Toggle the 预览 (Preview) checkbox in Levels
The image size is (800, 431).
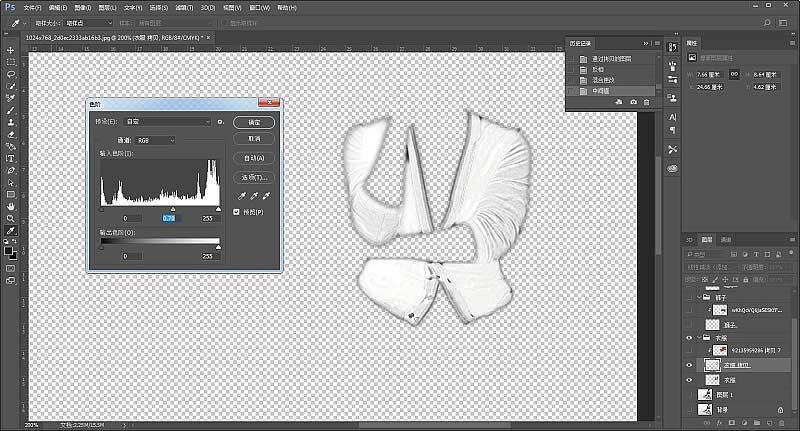(237, 212)
